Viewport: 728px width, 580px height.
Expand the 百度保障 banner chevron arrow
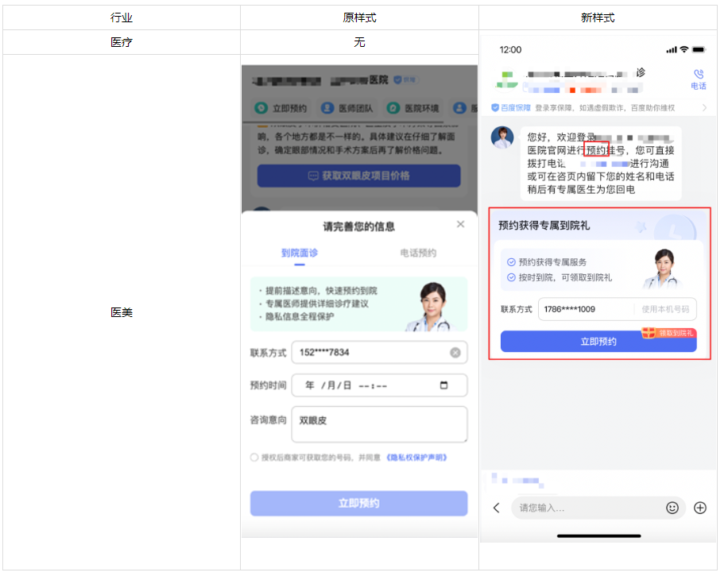pos(704,108)
